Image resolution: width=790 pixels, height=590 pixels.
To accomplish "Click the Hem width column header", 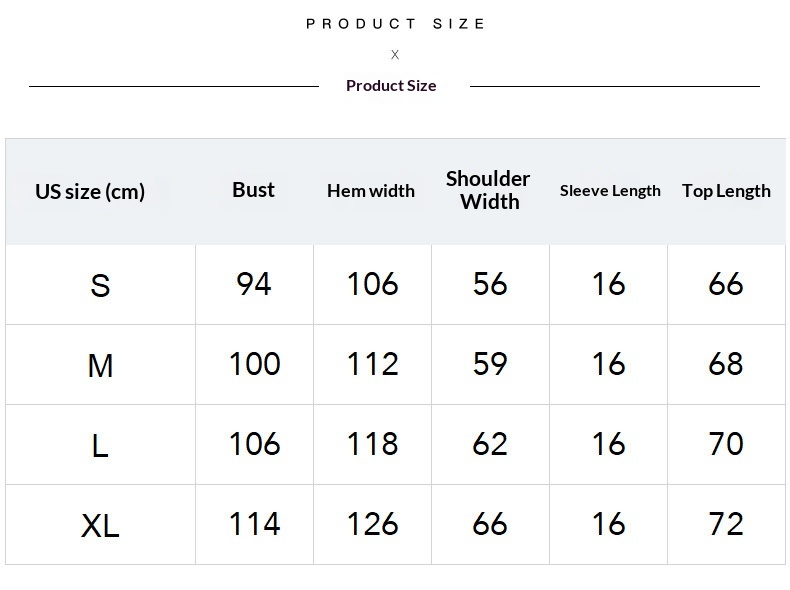I will pyautogui.click(x=371, y=191).
